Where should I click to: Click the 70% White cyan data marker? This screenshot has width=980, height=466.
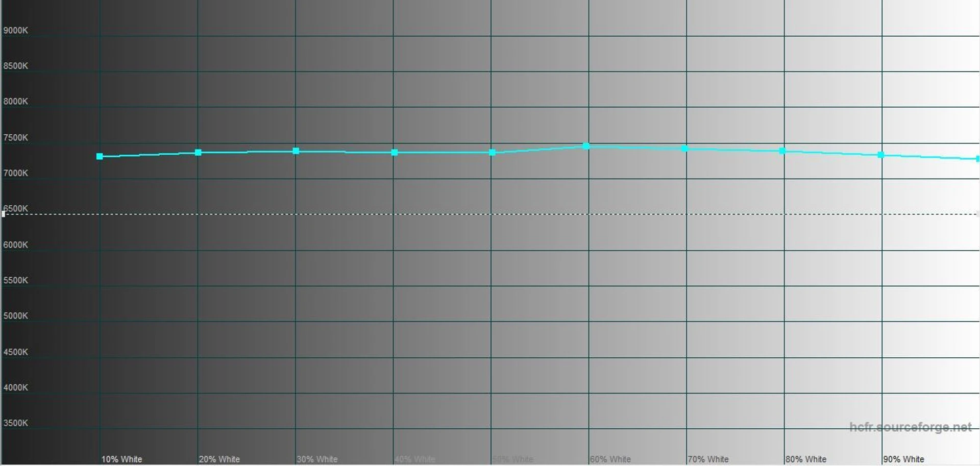point(684,149)
